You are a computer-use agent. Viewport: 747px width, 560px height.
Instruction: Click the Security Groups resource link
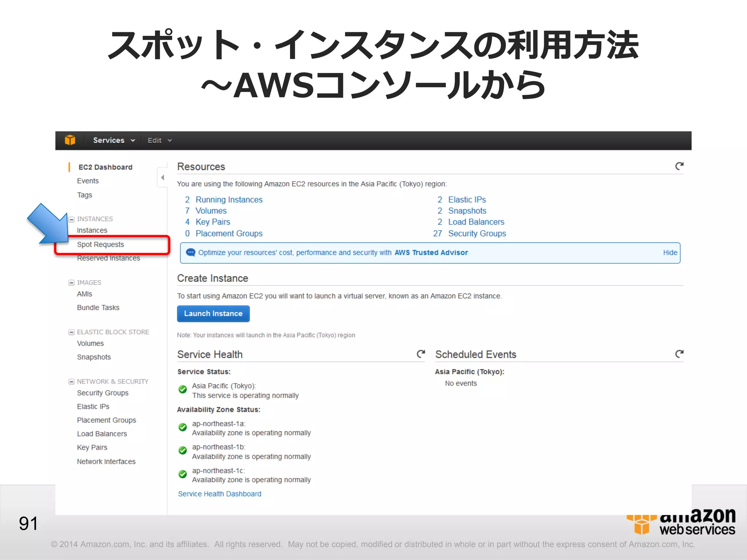coord(477,233)
